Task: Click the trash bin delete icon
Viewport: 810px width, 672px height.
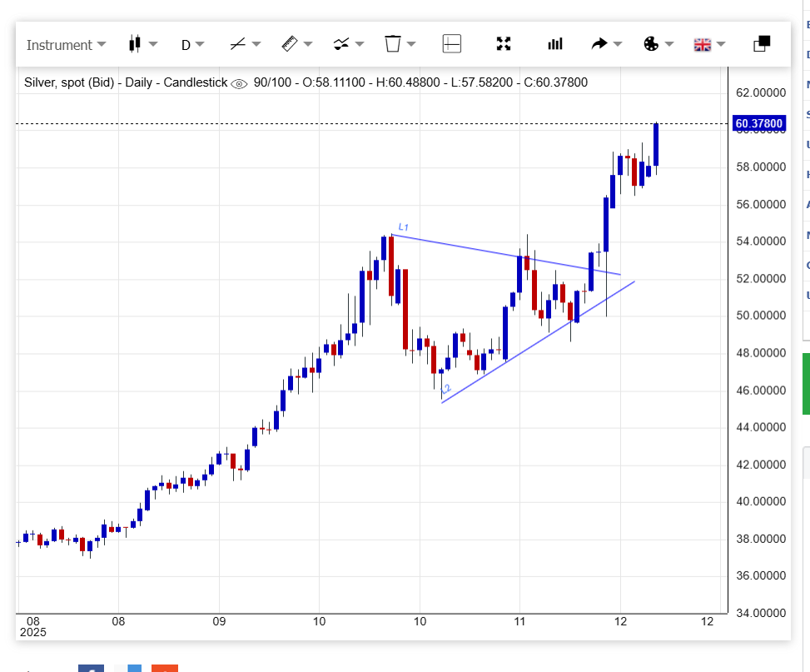Action: (393, 44)
